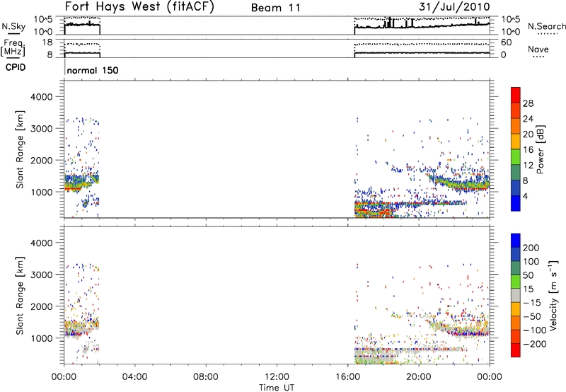Click the 'Velocity [m s-1]' colorbar label
Image resolution: width=566 pixels, height=392 pixels.
click(553, 295)
